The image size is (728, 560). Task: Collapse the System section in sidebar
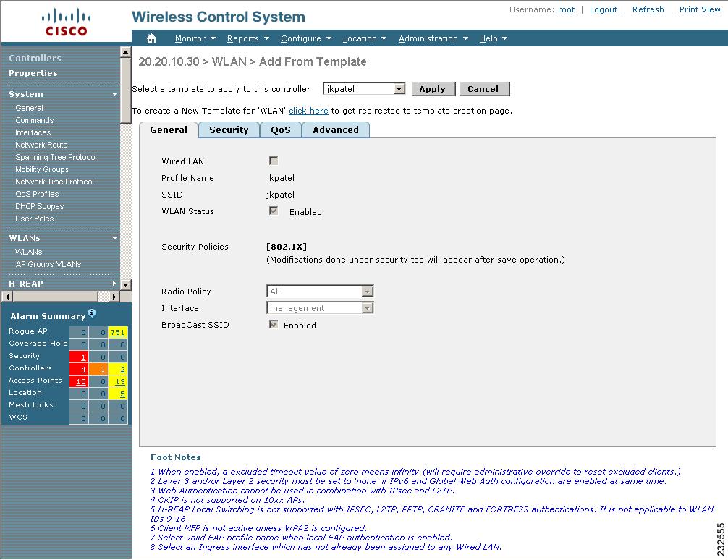coord(114,94)
